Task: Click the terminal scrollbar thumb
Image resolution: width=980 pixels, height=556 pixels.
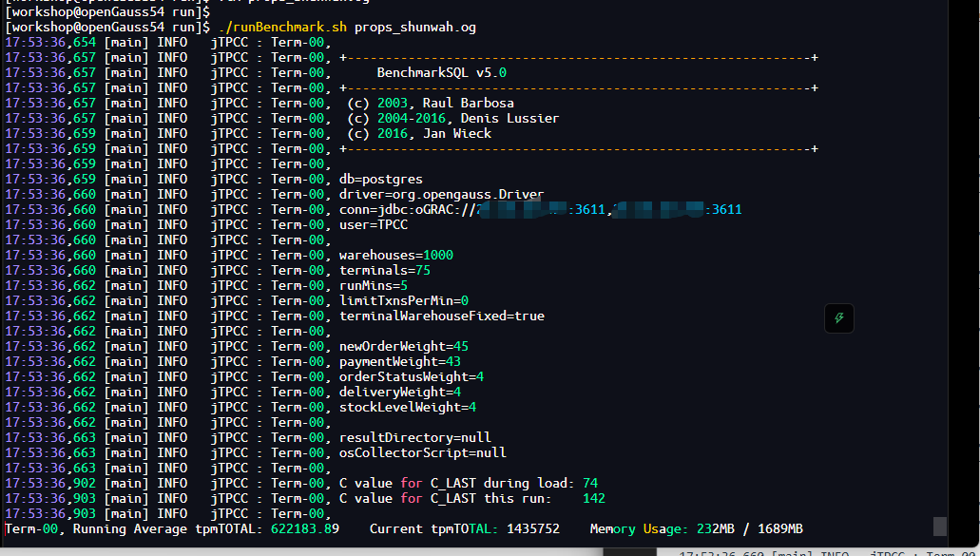Action: pos(939,526)
